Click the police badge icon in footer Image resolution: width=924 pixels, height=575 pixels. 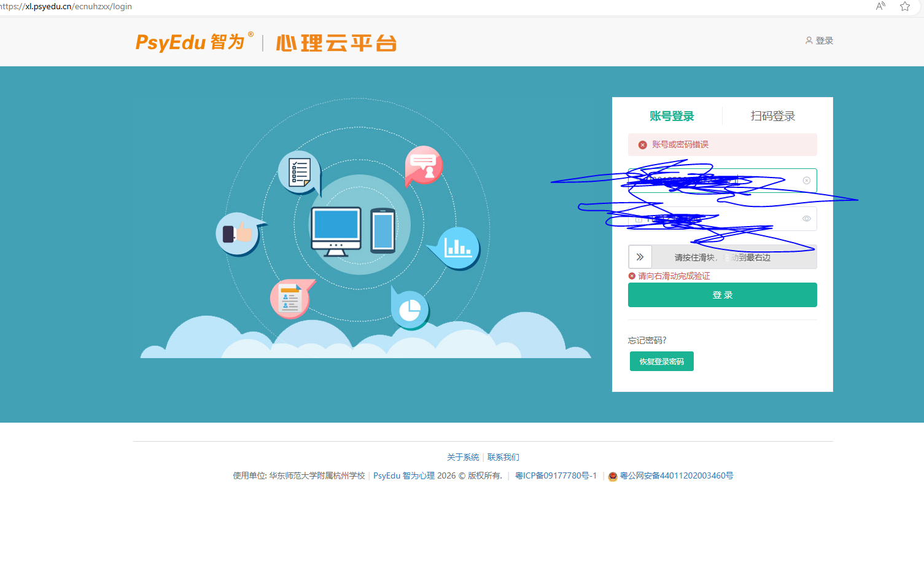[x=613, y=476]
